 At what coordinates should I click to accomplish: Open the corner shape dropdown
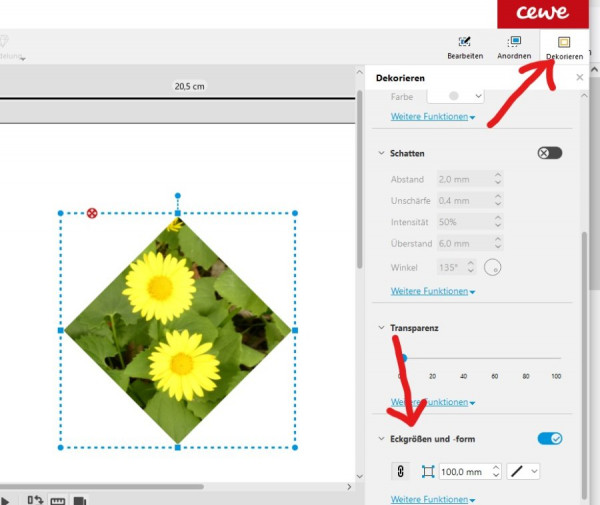click(x=523, y=471)
